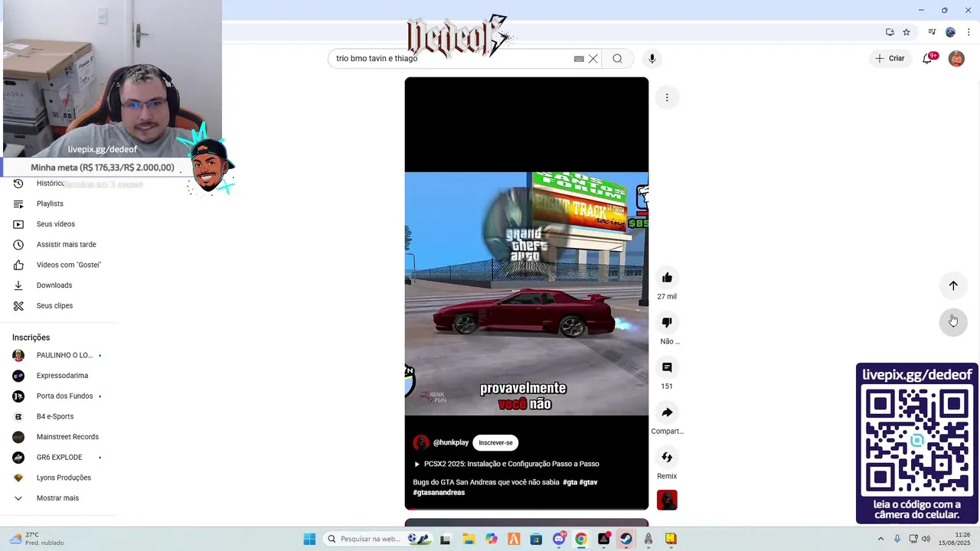The width and height of the screenshot is (980, 551).
Task: Open the Remix option
Action: pos(667,458)
